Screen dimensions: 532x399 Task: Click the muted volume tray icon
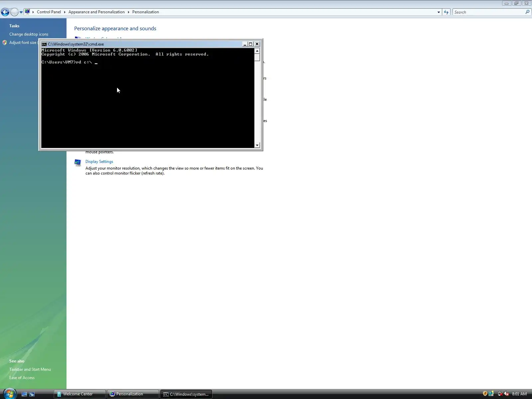pos(506,394)
